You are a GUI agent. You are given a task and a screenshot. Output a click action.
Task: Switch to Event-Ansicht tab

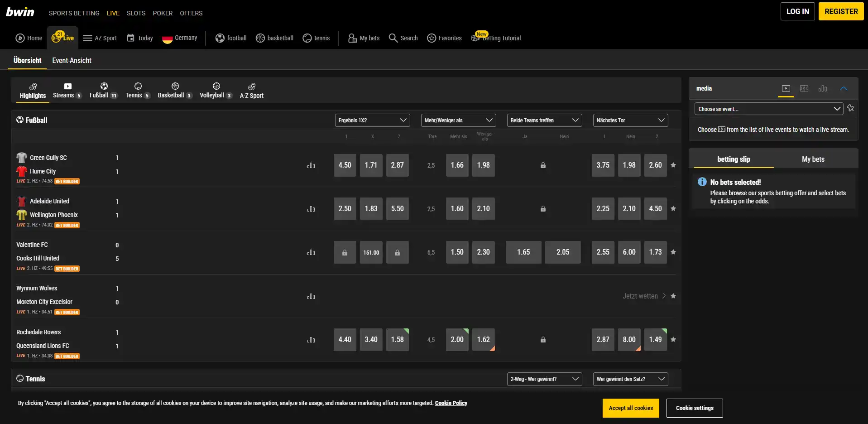72,60
